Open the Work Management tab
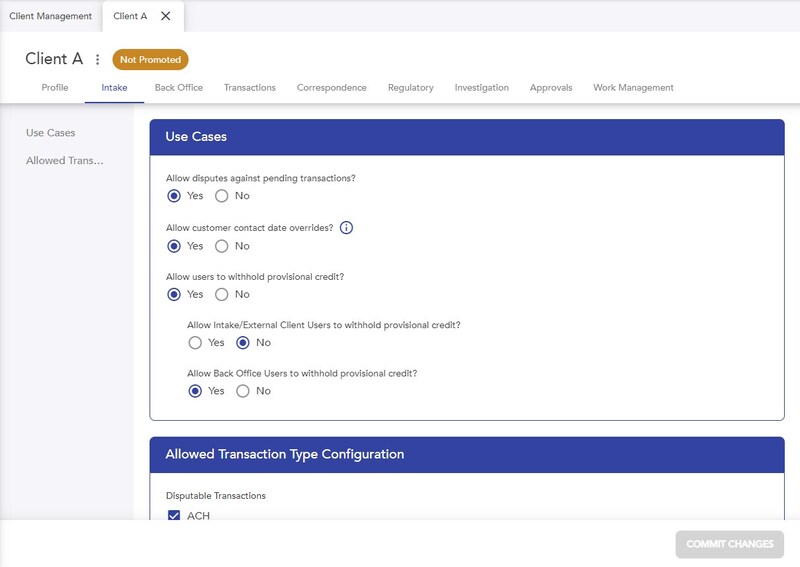 pos(633,87)
